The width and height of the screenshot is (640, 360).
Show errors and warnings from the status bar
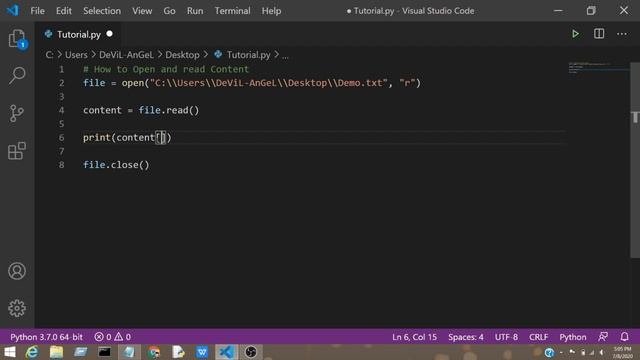[113, 337]
